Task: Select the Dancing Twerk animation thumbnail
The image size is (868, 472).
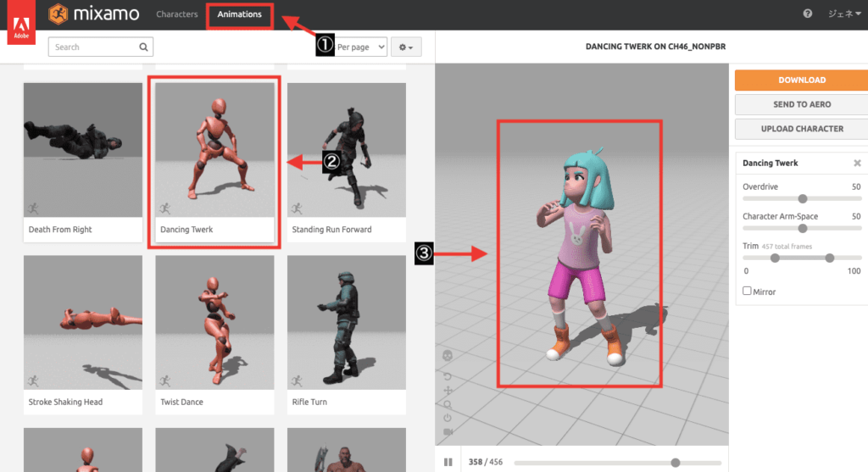Action: coord(214,150)
